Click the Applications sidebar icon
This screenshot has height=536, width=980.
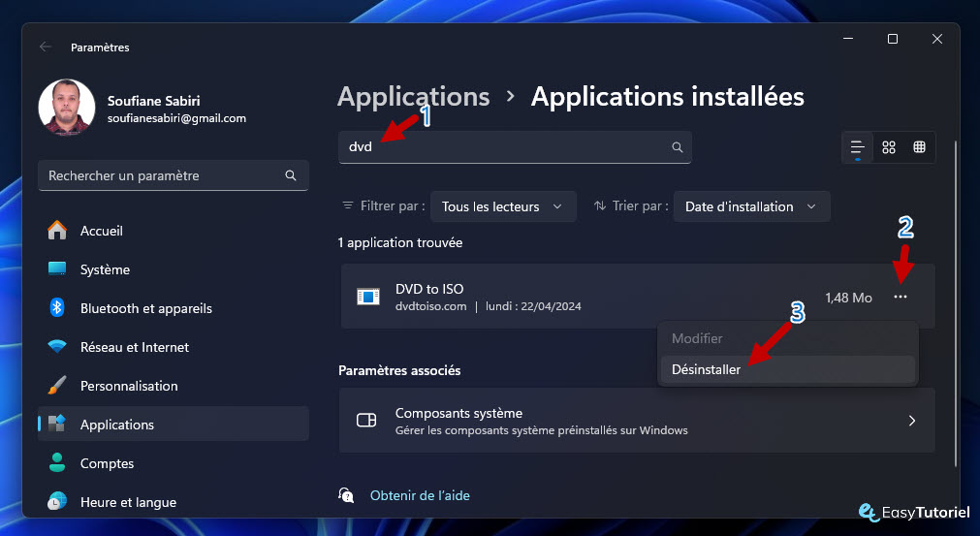tap(57, 424)
